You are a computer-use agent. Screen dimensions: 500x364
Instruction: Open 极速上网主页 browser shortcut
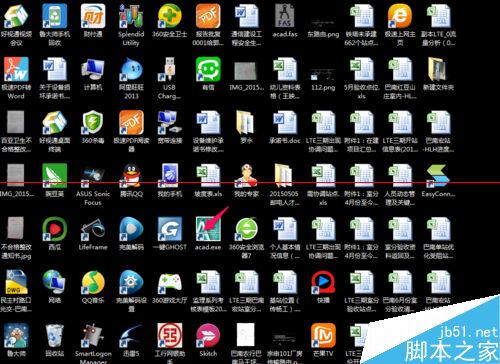(x=400, y=16)
